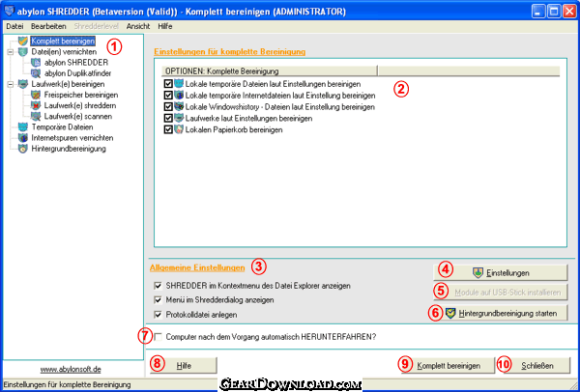The width and height of the screenshot is (580, 392).
Task: Select Temporäre Dateien in the tree
Action: pyautogui.click(x=62, y=127)
